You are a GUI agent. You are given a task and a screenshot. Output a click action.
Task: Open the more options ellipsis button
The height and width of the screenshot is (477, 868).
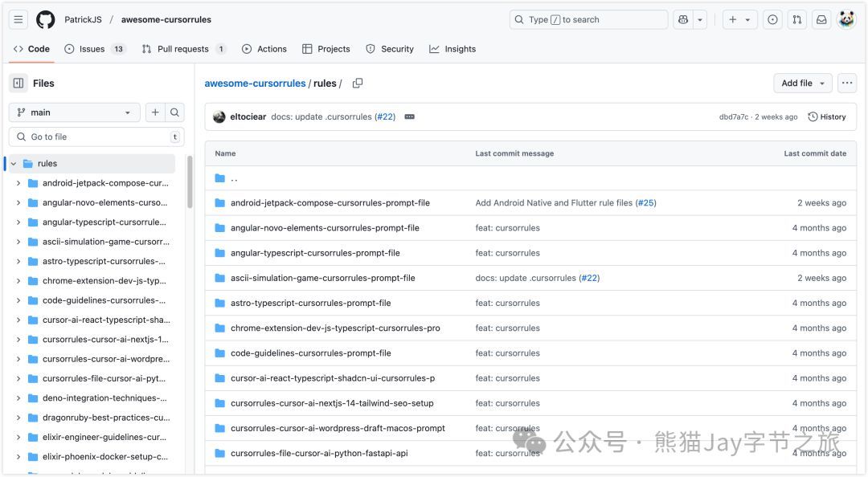tap(847, 83)
